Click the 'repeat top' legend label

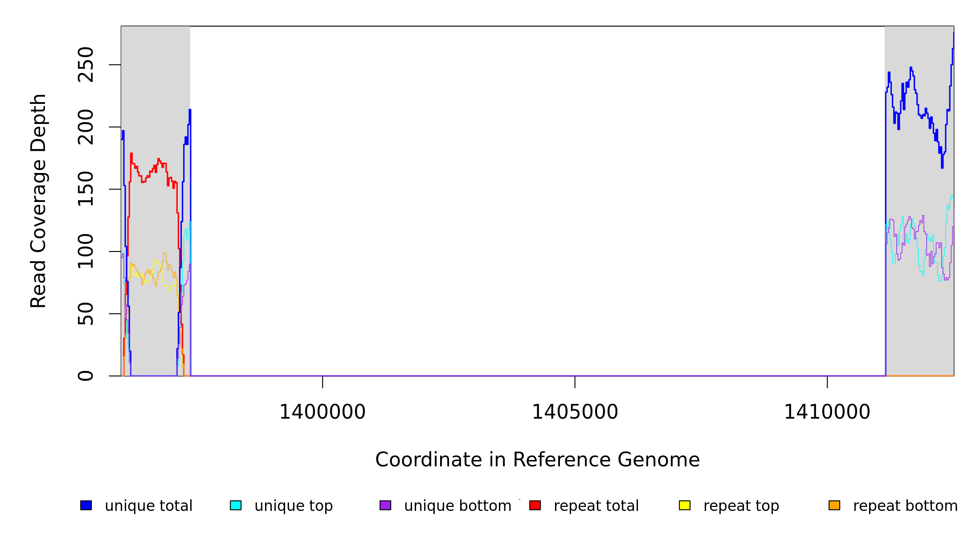(741, 506)
